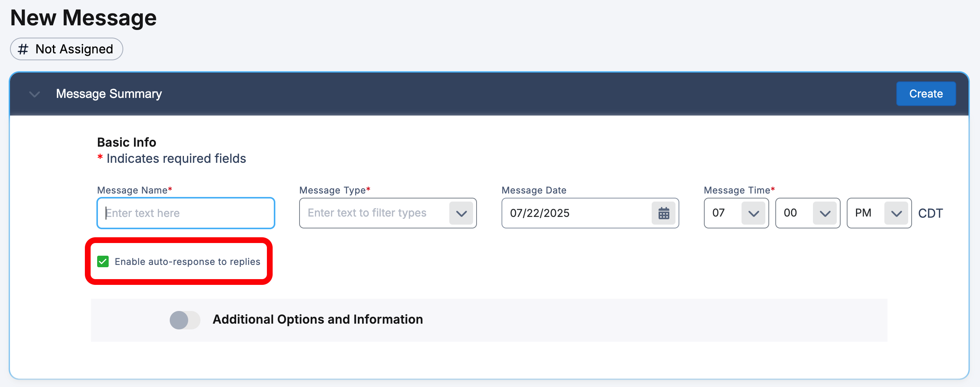Click the hash icon beside Not Assigned
The height and width of the screenshot is (387, 980).
(x=23, y=49)
